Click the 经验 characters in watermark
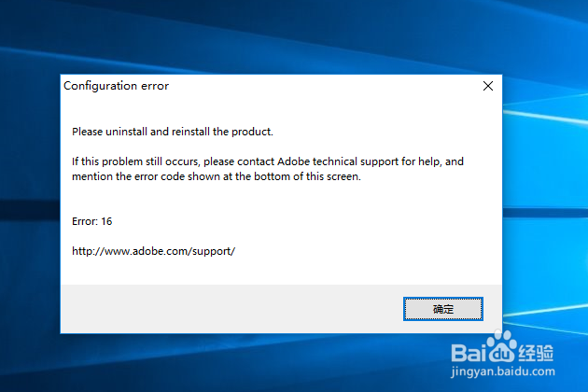This screenshot has height=392, width=588. (536, 353)
